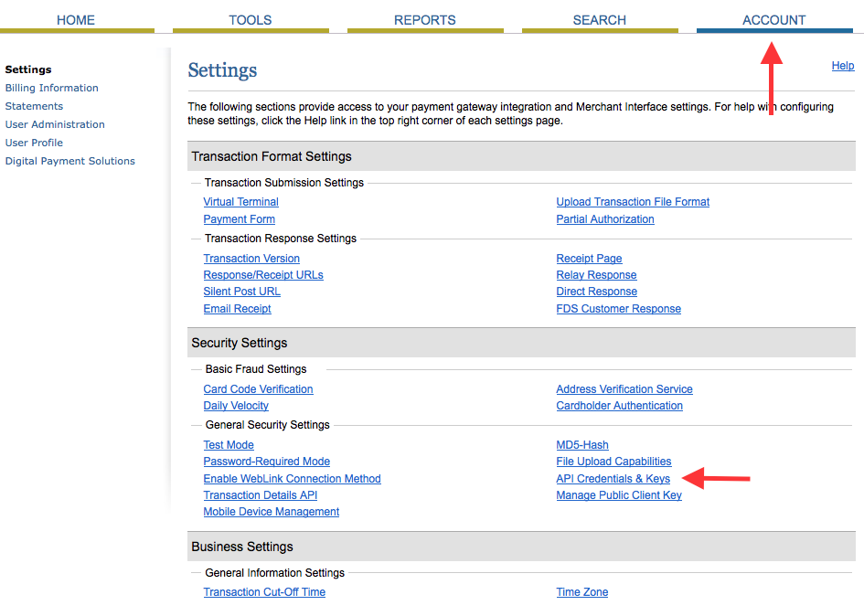864x616 pixels.
Task: Switch to the HOME tab
Action: [x=76, y=20]
